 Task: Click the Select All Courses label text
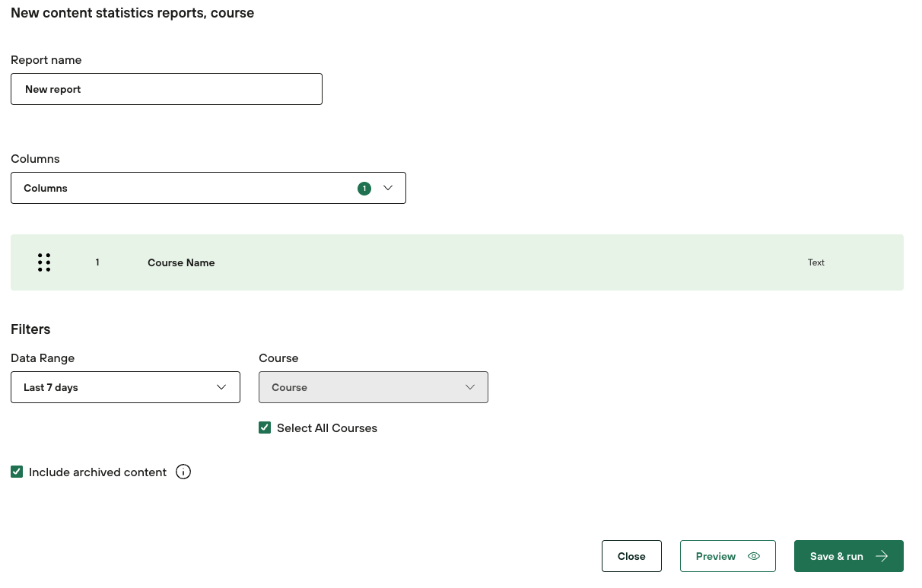pos(327,428)
